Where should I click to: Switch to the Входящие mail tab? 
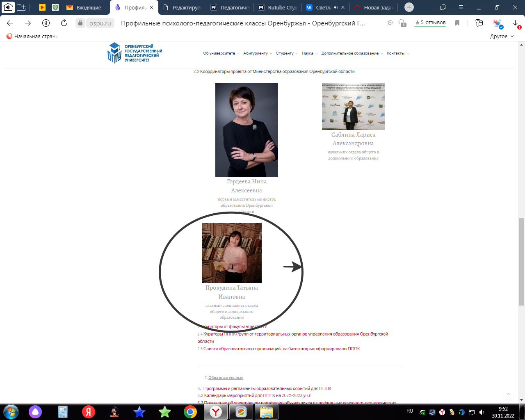coord(86,7)
